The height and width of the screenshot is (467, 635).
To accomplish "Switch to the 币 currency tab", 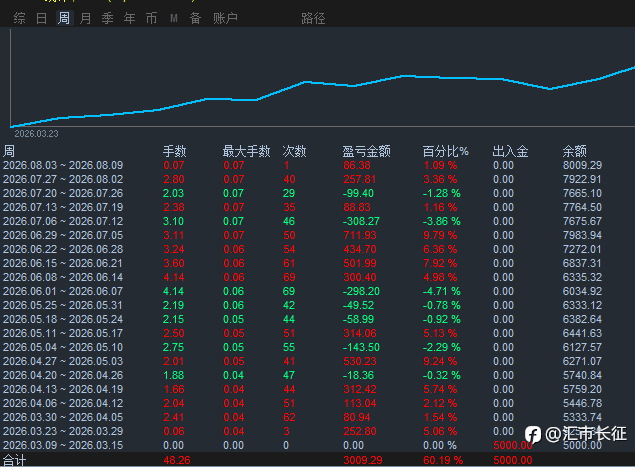I will pos(151,18).
